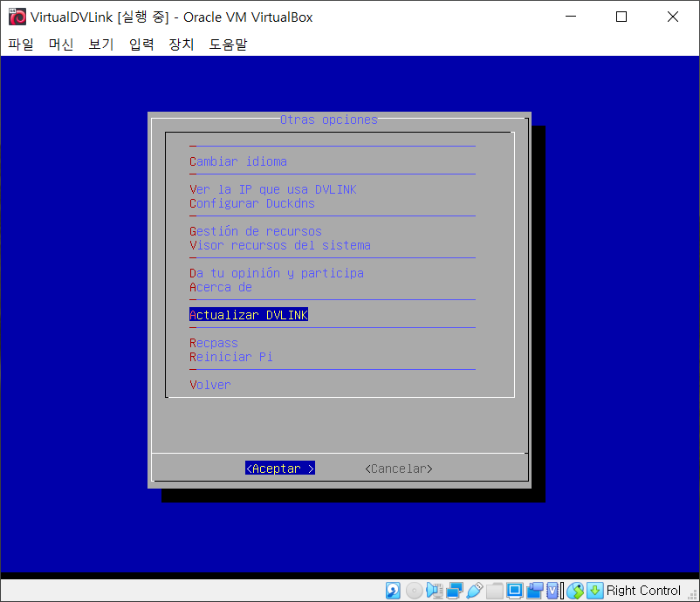Maximize the VirtualBox window
Image resolution: width=700 pixels, height=602 pixels.
click(621, 17)
